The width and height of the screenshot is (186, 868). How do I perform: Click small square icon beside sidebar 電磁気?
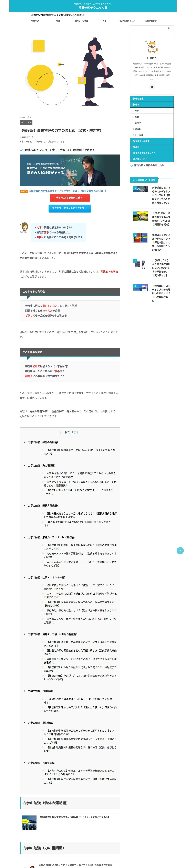(133, 129)
